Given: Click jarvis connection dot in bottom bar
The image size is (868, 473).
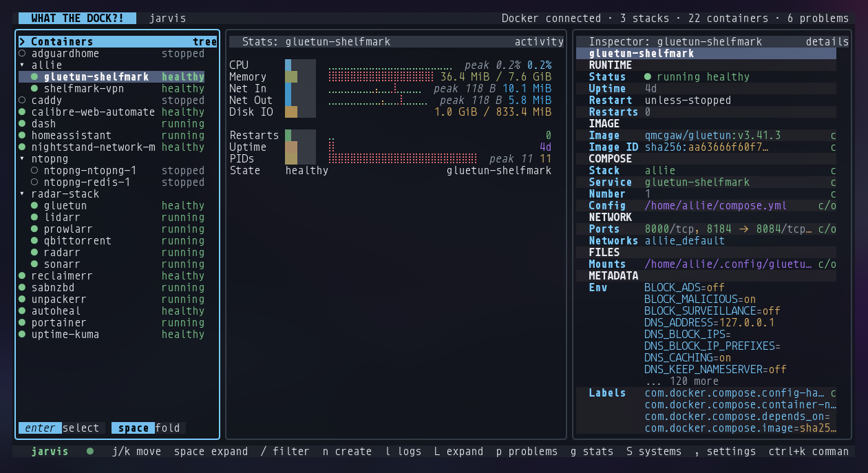Looking at the screenshot, I should coord(90,452).
